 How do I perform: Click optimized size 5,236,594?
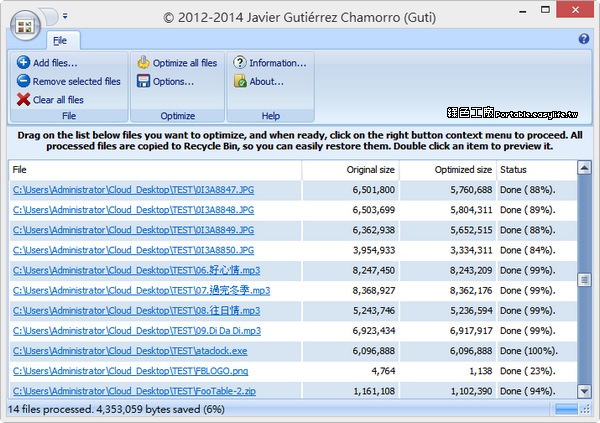(471, 310)
